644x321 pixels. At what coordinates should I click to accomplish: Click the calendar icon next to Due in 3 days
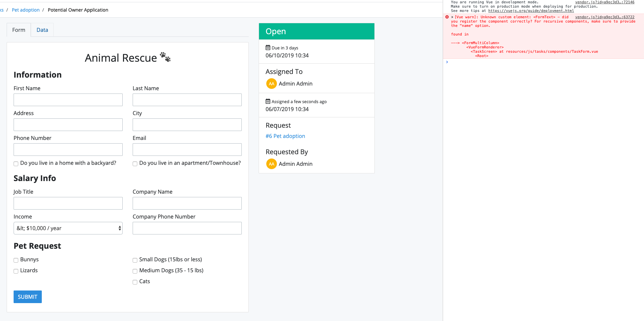(x=268, y=48)
